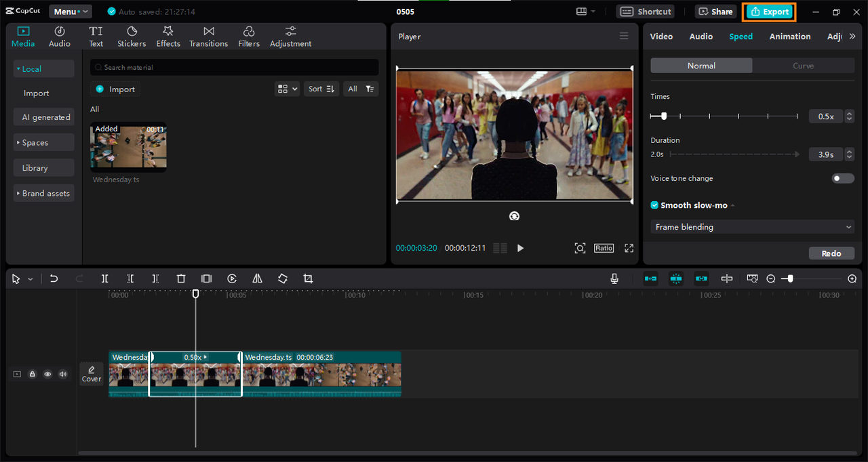Click the focus scan icon in player

(580, 248)
